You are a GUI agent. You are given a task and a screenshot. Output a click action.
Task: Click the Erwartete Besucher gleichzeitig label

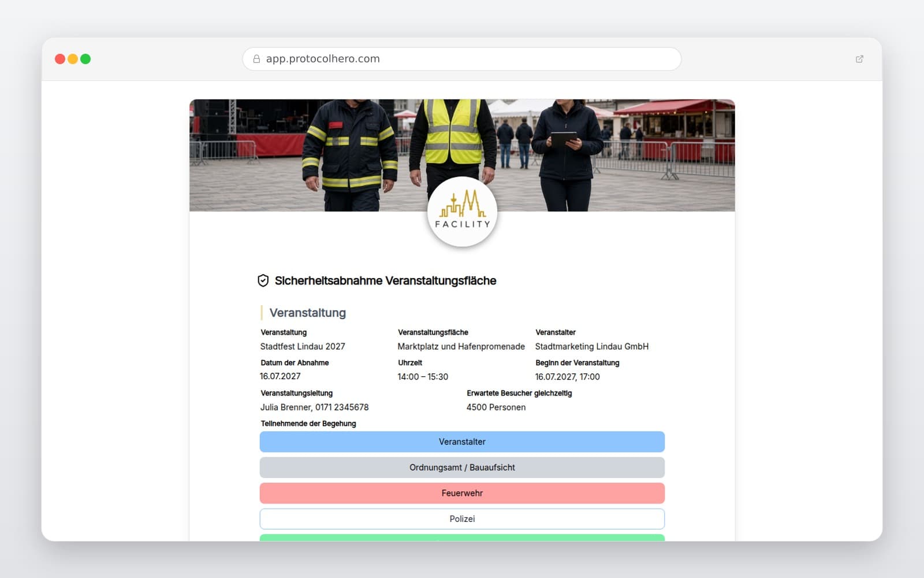519,393
